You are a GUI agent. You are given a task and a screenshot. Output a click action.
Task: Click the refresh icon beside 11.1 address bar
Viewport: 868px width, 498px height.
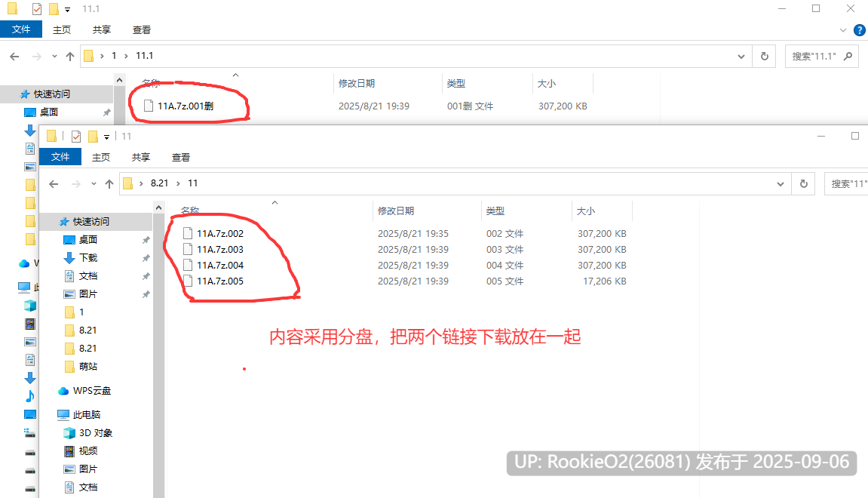pos(764,57)
